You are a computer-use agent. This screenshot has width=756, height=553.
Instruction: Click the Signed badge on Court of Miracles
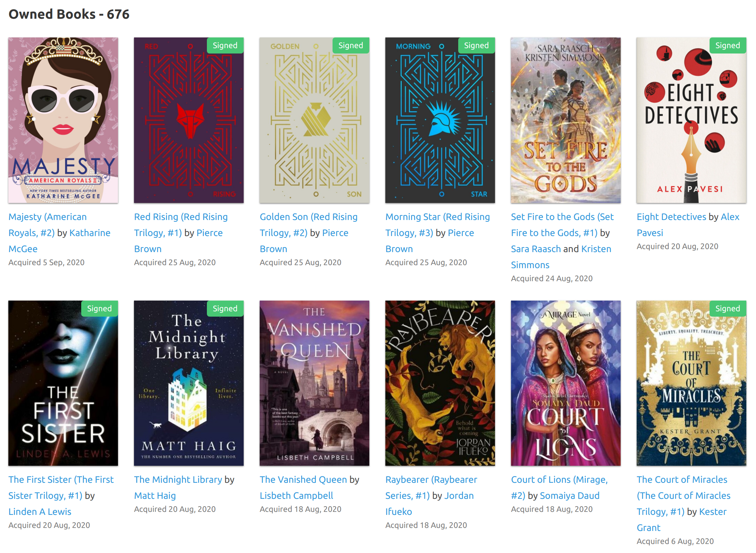[728, 309]
